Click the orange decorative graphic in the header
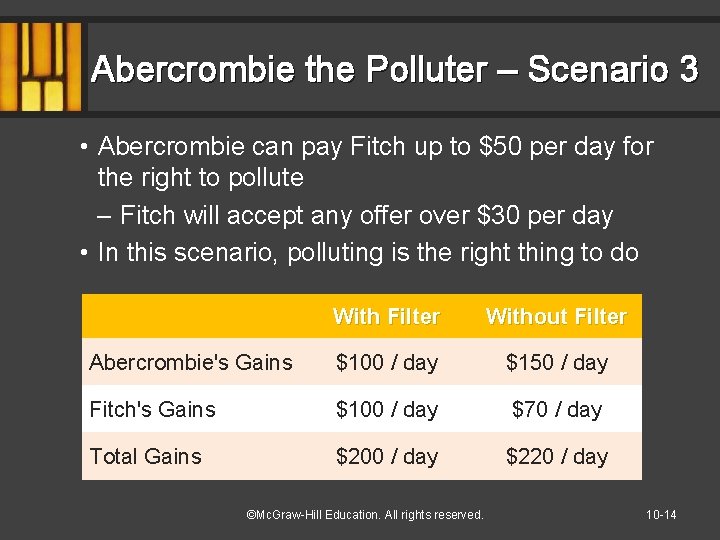 [x=40, y=67]
